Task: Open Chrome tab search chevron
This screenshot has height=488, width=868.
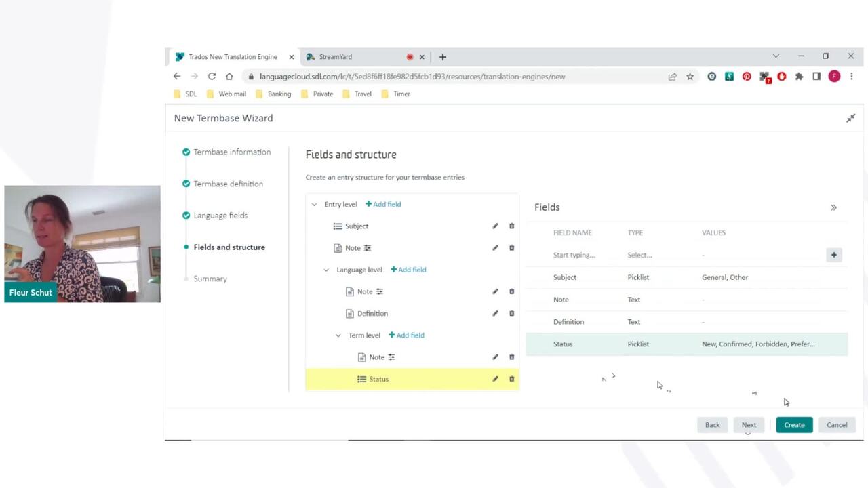Action: [776, 56]
